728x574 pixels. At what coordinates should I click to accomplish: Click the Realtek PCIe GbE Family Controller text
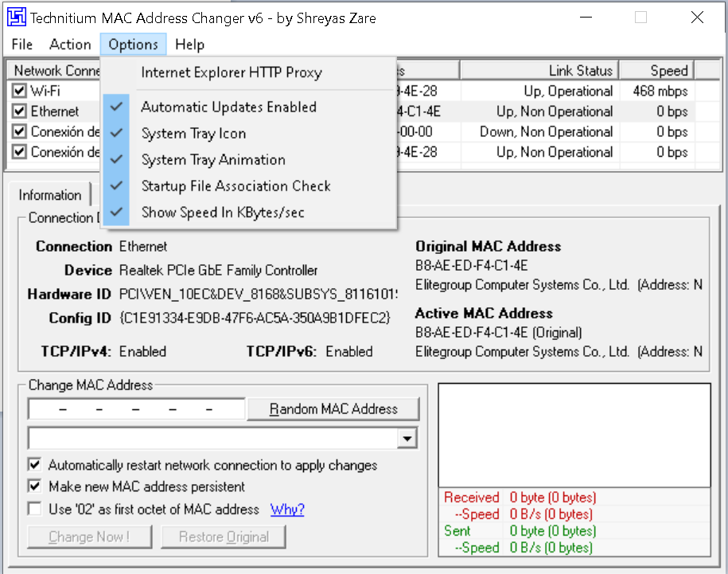pos(218,270)
